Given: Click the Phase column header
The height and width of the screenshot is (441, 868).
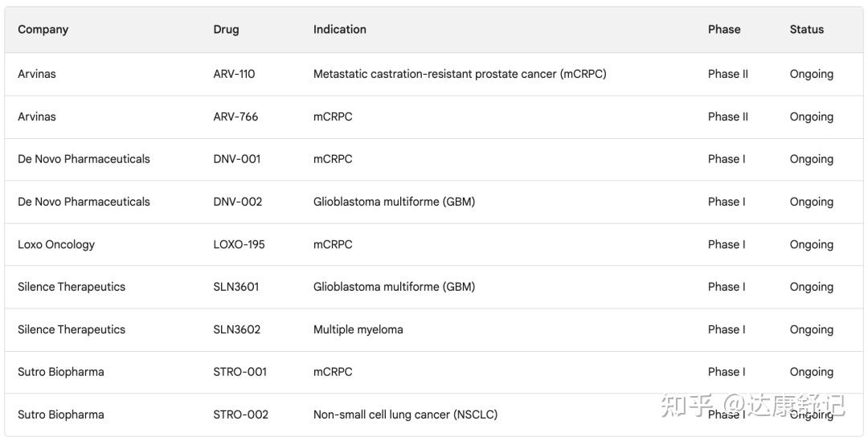Looking at the screenshot, I should click(724, 30).
